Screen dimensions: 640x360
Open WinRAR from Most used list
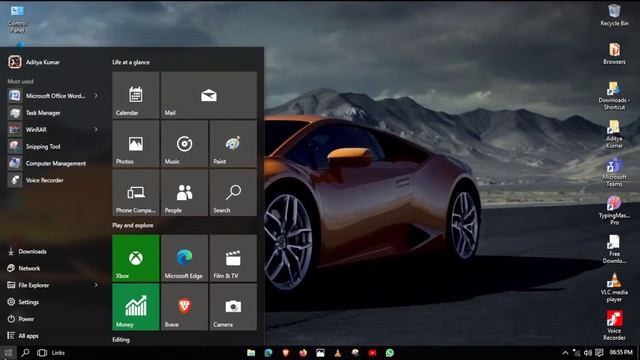[53, 129]
